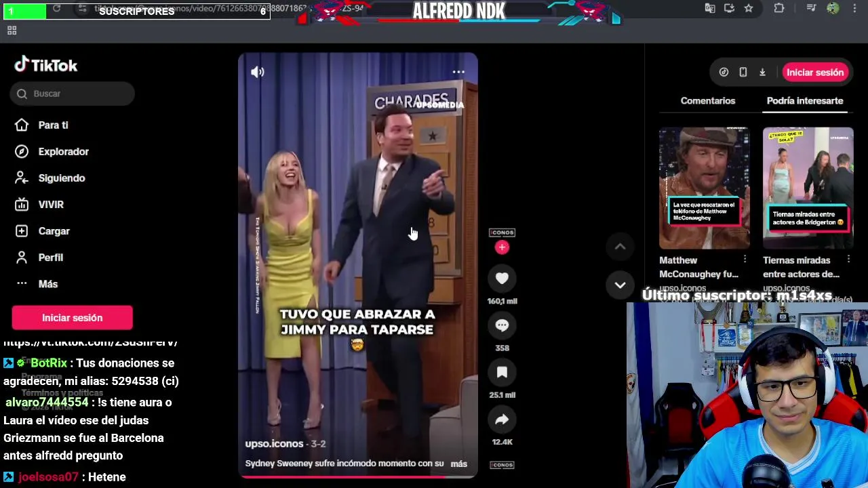Click the 25.1 mil saves count
This screenshot has height=488, width=868.
click(502, 394)
